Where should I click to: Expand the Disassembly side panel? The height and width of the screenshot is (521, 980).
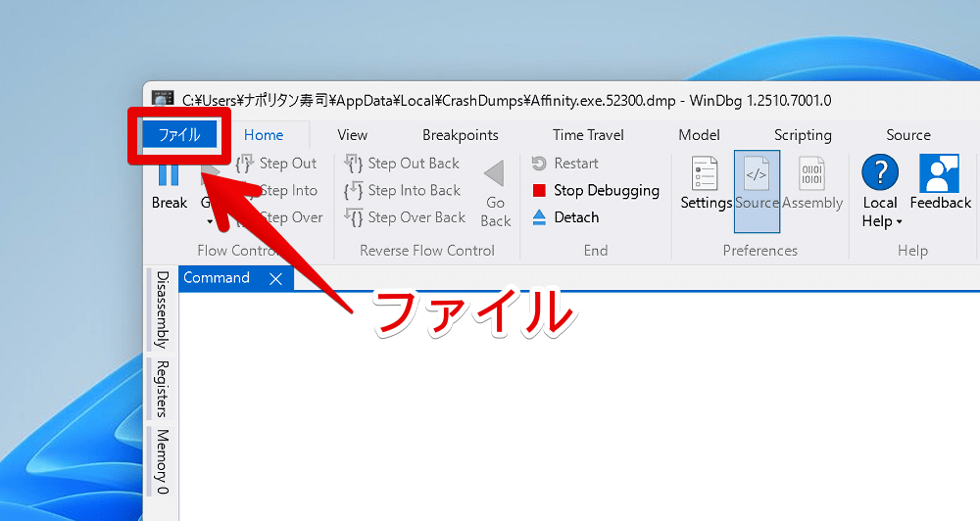[162, 308]
